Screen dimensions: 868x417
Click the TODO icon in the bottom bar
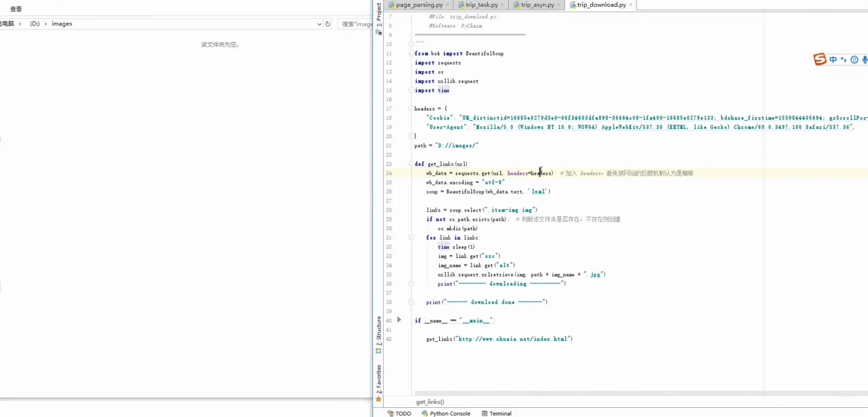coord(391,414)
